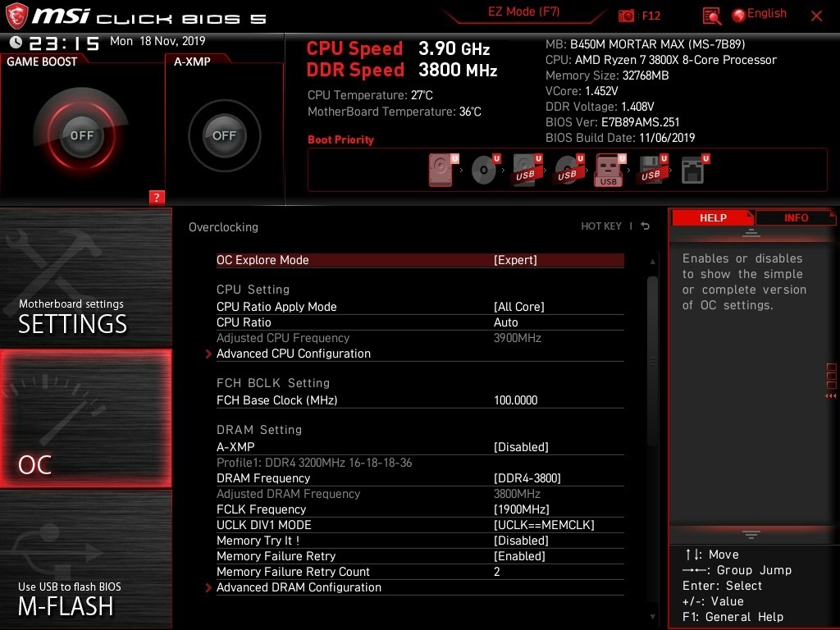This screenshot has width=840, height=630.
Task: Take a screenshot with the F12 camera icon
Action: tap(626, 16)
